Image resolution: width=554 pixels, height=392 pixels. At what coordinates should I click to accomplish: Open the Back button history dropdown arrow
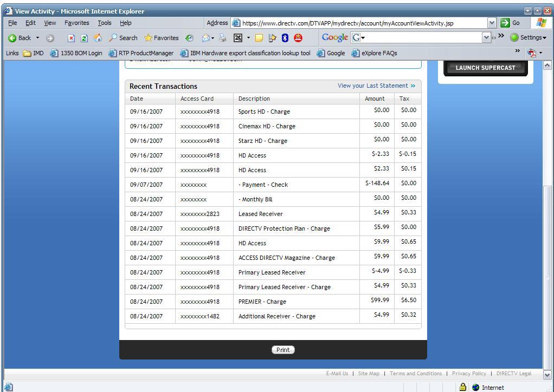pos(37,38)
